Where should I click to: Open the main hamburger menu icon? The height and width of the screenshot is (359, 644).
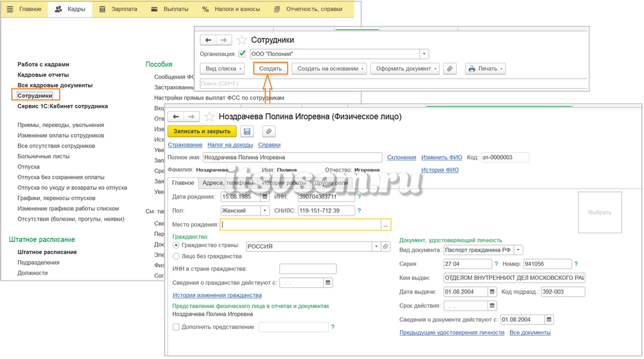[10, 9]
